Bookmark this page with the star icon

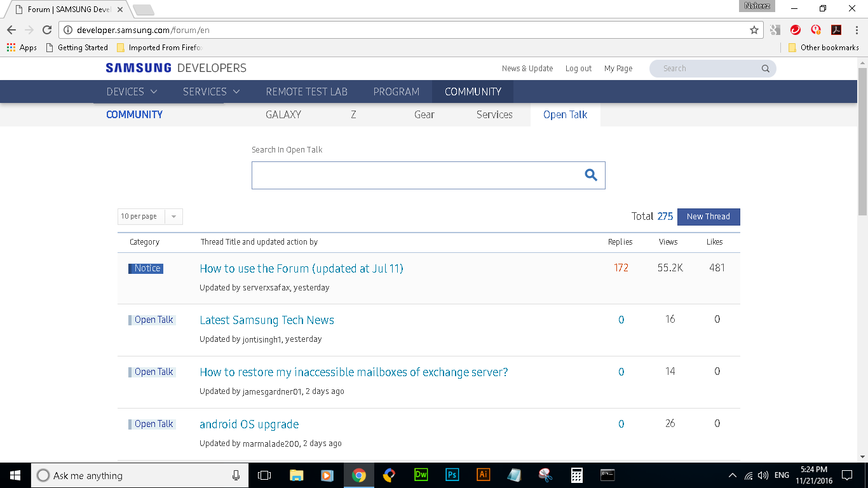[754, 30]
